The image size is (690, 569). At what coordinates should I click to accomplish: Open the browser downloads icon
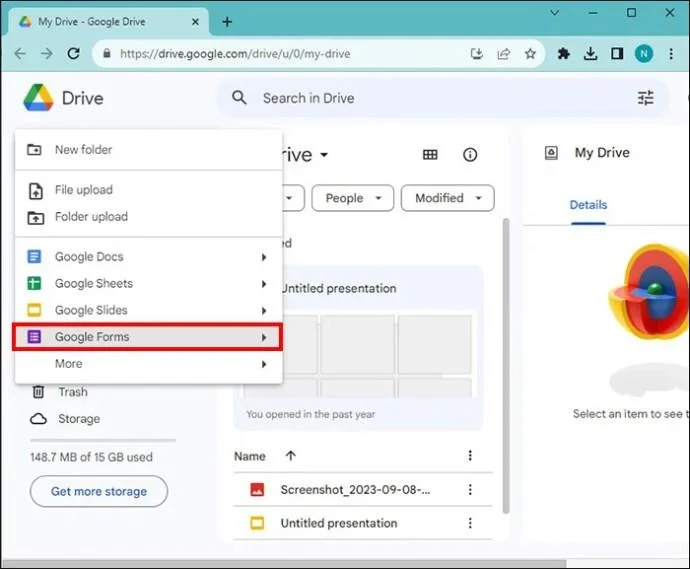(591, 53)
